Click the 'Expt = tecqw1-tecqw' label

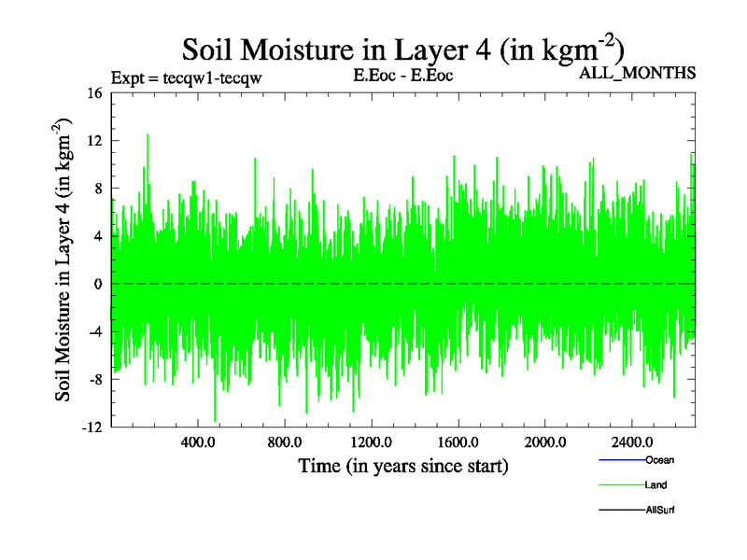[x=185, y=77]
